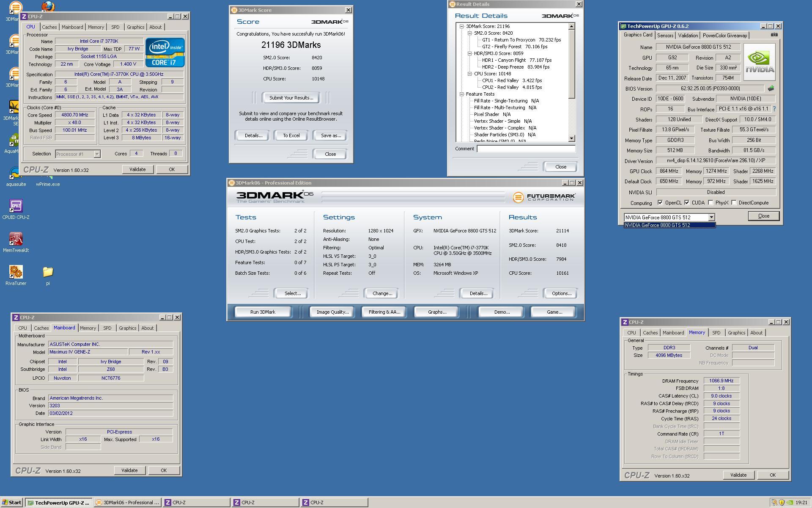Open the yellow security shield tray icon
The width and height of the screenshot is (812, 508).
click(782, 502)
